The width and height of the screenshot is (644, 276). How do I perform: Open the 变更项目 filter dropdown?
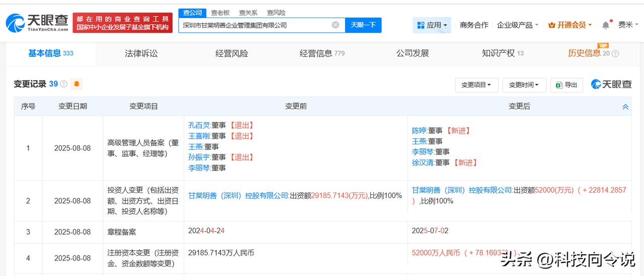tap(476, 85)
